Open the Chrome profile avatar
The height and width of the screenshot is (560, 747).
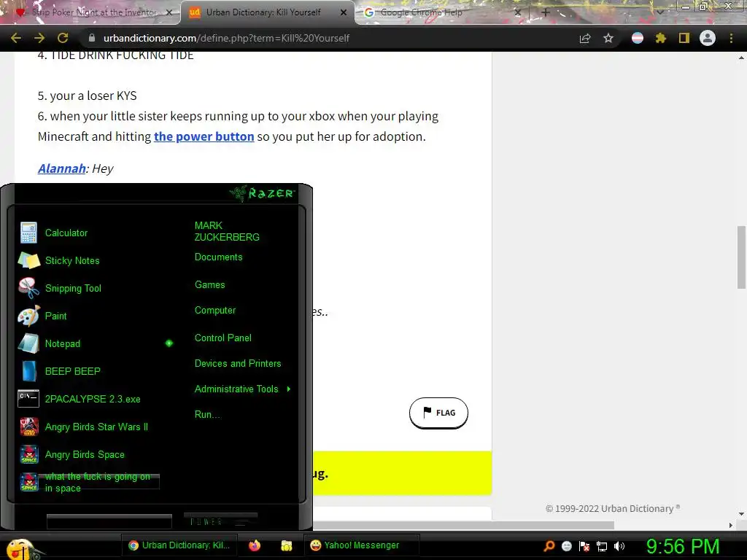pyautogui.click(x=708, y=38)
